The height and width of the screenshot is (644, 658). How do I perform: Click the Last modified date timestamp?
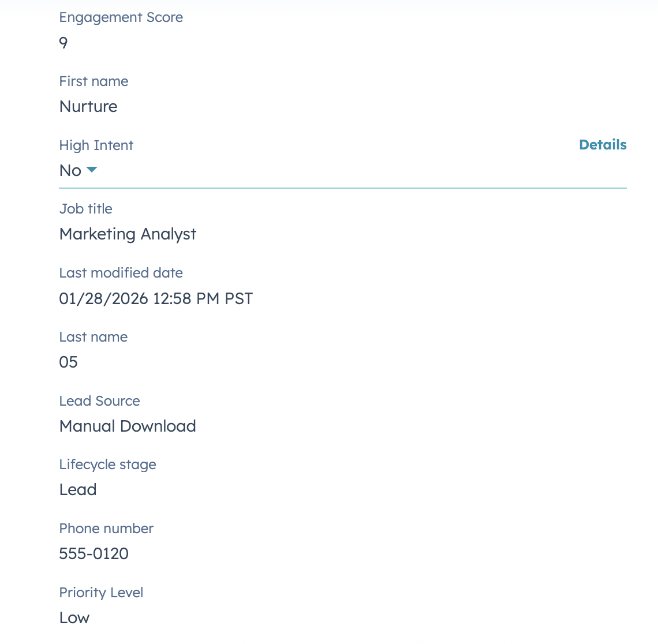tap(156, 299)
